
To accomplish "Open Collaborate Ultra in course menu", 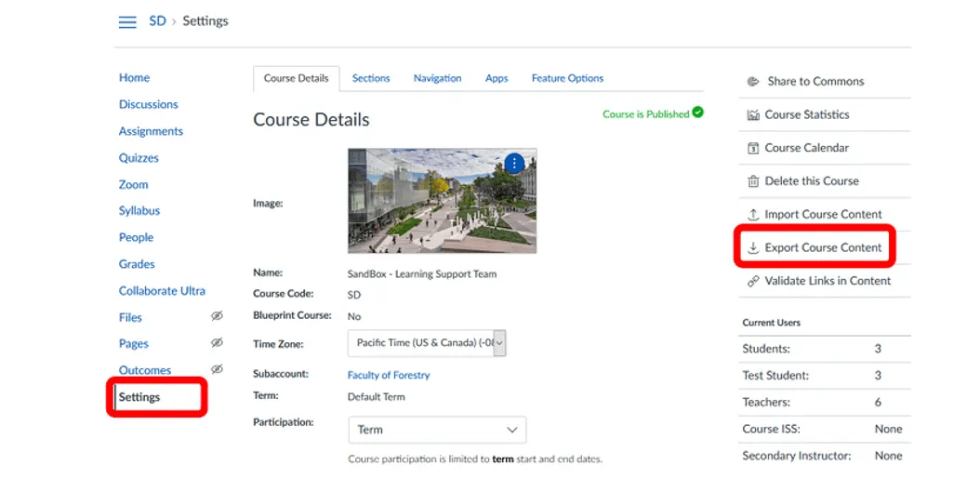I will (x=162, y=291).
